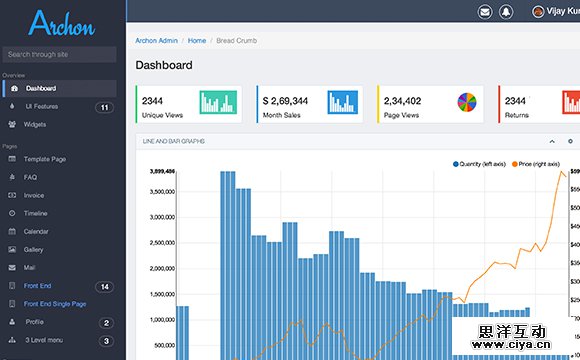Open the Mail sidebar link
The height and width of the screenshot is (360, 580).
tap(29, 268)
